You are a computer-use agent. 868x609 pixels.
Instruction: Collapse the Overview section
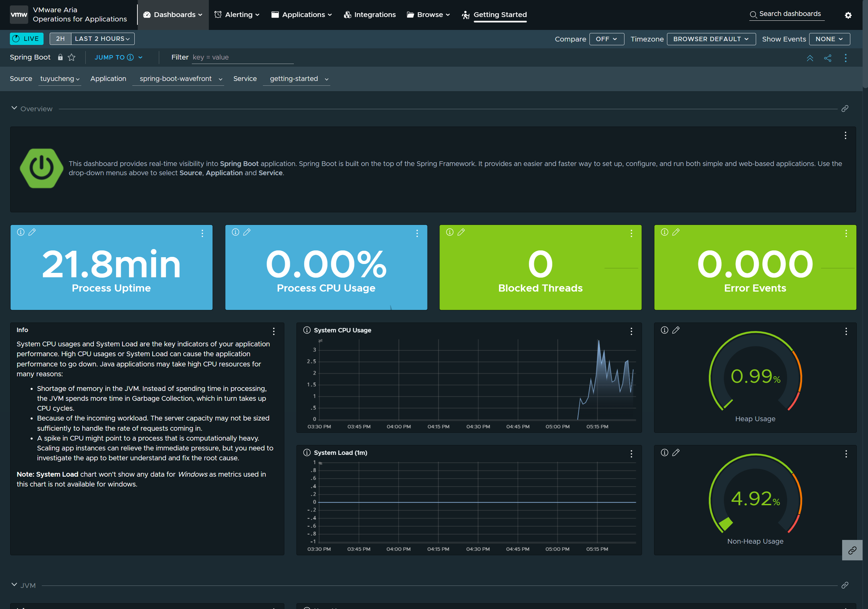tap(14, 108)
